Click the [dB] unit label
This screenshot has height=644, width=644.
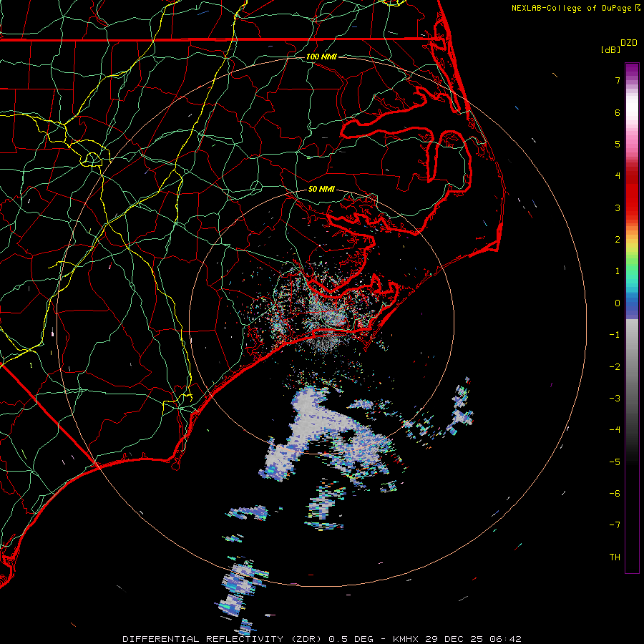click(x=611, y=49)
